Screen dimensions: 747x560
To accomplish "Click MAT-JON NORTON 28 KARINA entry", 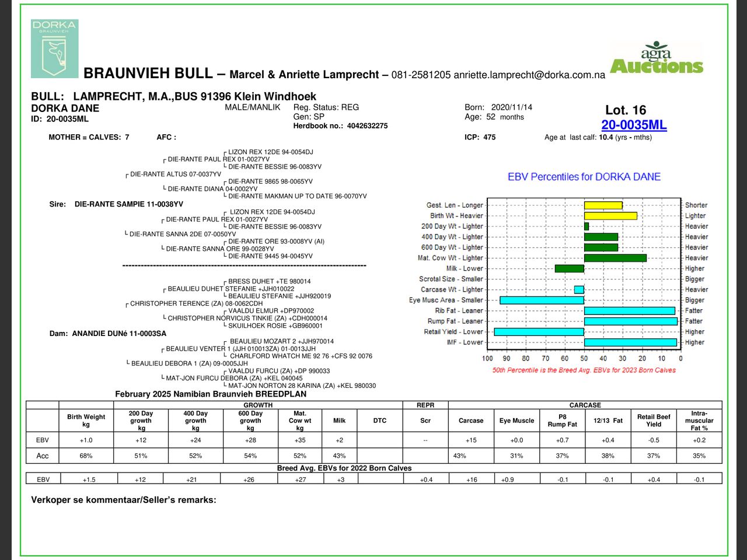I will tap(302, 386).
